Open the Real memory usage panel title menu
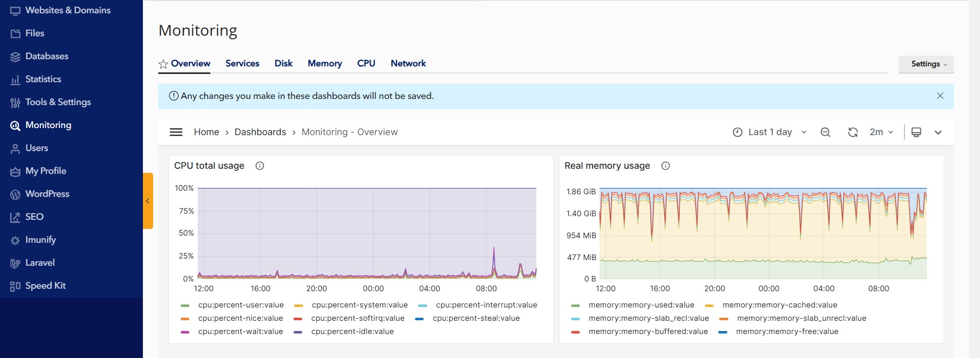Screen dimensions: 980x358 pos(607,166)
